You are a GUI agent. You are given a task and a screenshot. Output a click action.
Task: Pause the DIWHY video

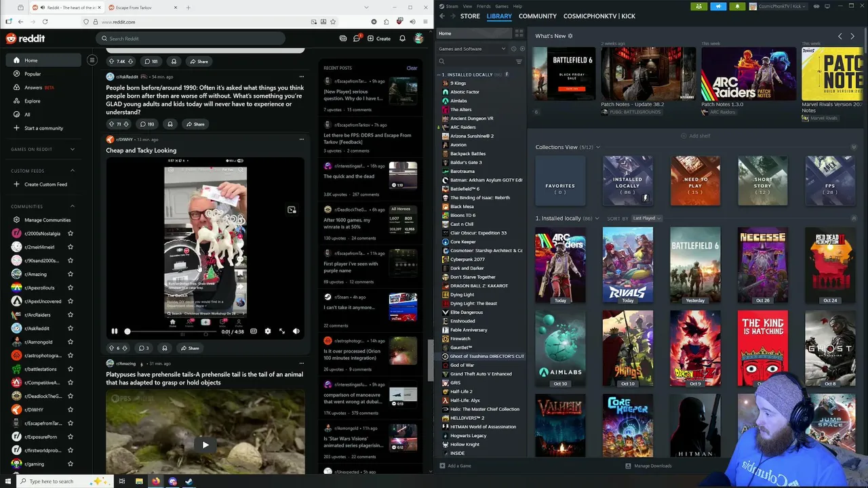point(114,331)
